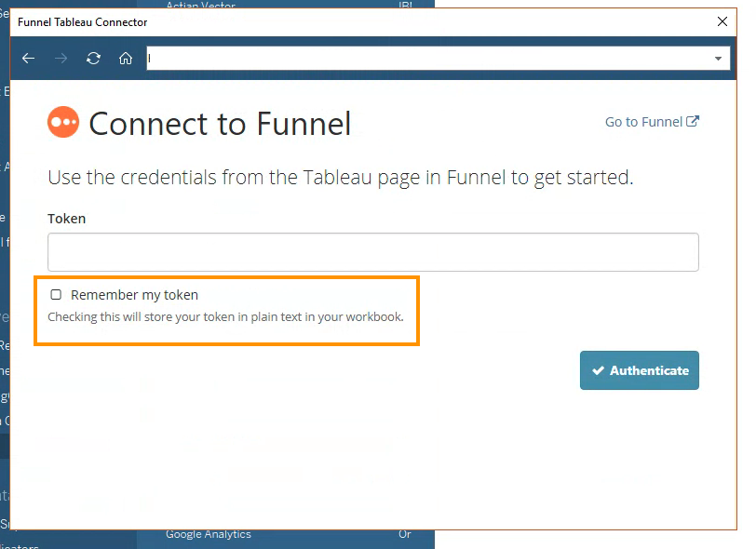Viewport: 756px width, 549px height.
Task: Click the plain text storage warning note
Action: (x=225, y=316)
